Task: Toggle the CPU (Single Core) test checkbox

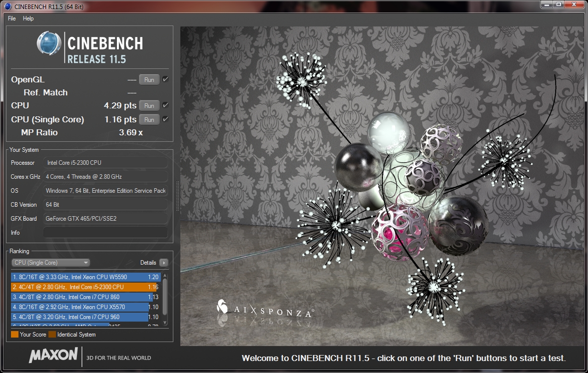Action: pyautogui.click(x=165, y=119)
